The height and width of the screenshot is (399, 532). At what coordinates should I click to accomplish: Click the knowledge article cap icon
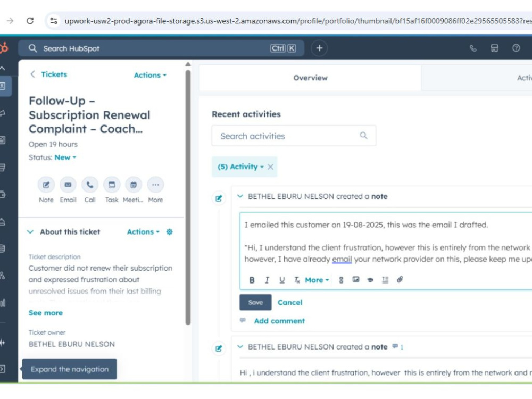coord(370,280)
